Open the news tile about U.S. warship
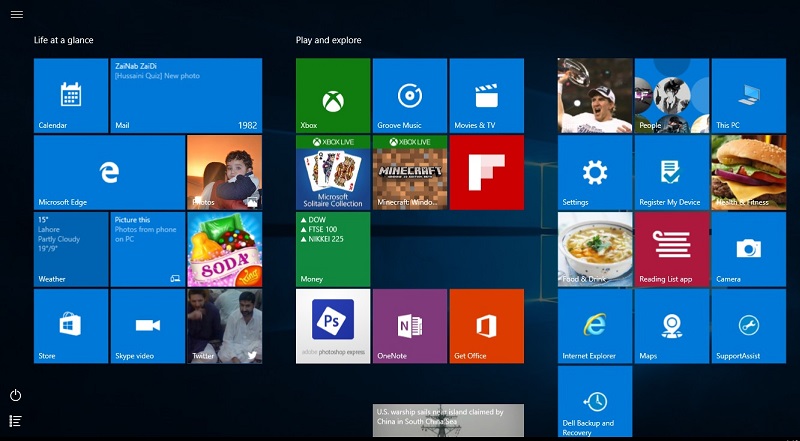Screen dimensions: 800x441 tap(448, 421)
